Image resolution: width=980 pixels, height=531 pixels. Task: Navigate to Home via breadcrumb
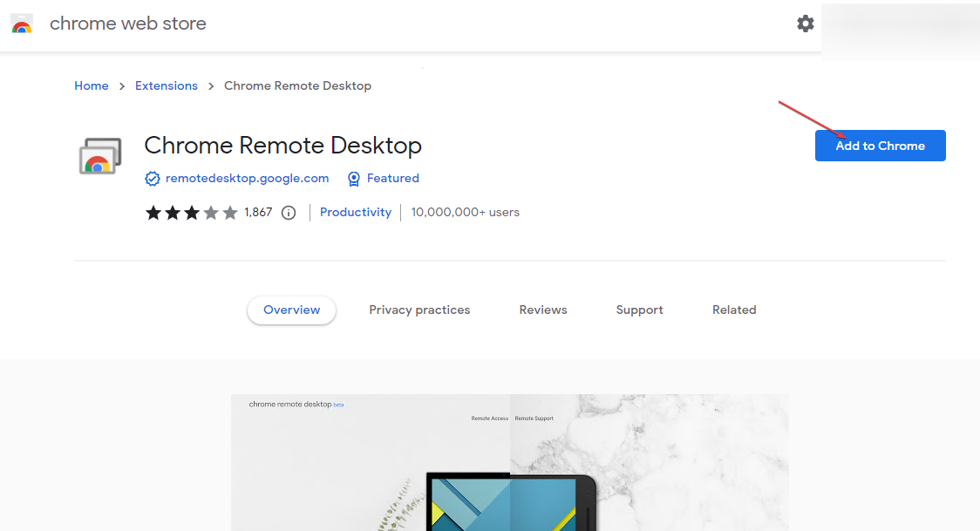[91, 85]
